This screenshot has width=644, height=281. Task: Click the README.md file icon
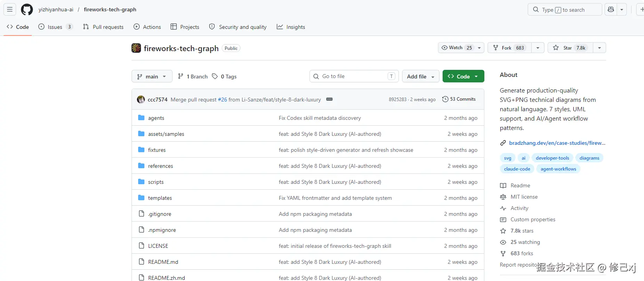[x=141, y=262]
